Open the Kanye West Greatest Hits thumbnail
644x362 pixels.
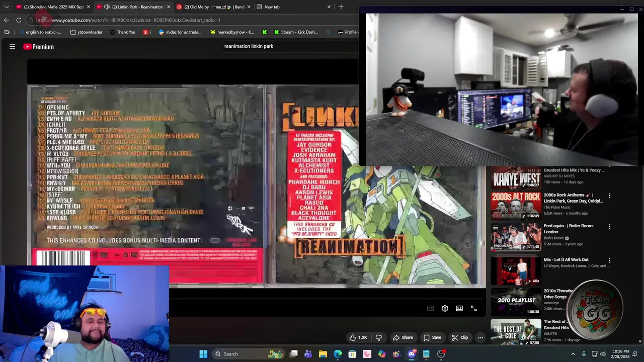(516, 178)
